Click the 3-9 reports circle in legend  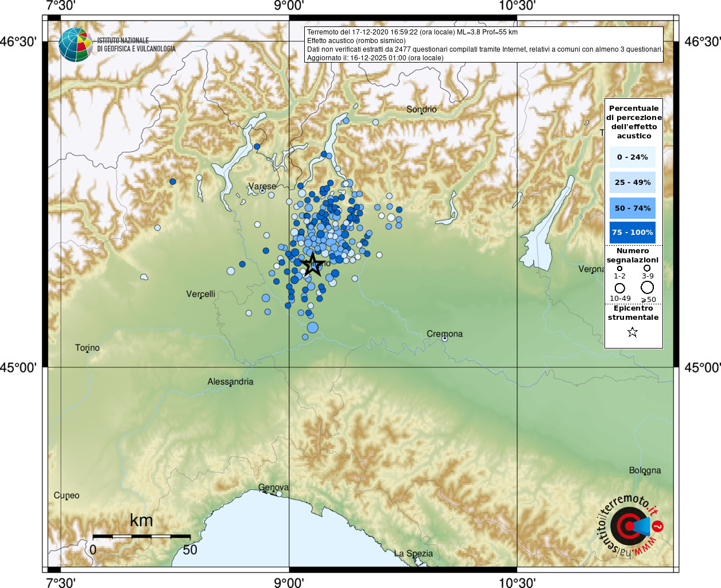[x=647, y=268]
